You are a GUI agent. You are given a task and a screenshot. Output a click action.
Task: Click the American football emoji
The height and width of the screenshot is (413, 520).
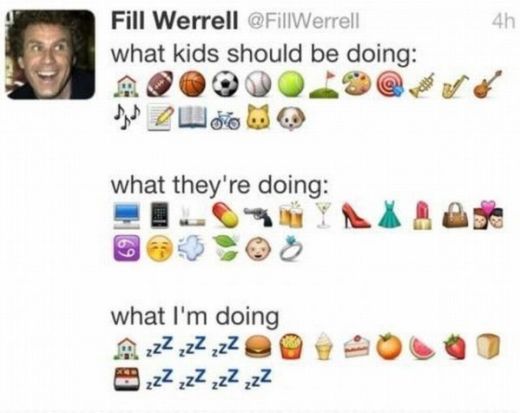tap(160, 84)
